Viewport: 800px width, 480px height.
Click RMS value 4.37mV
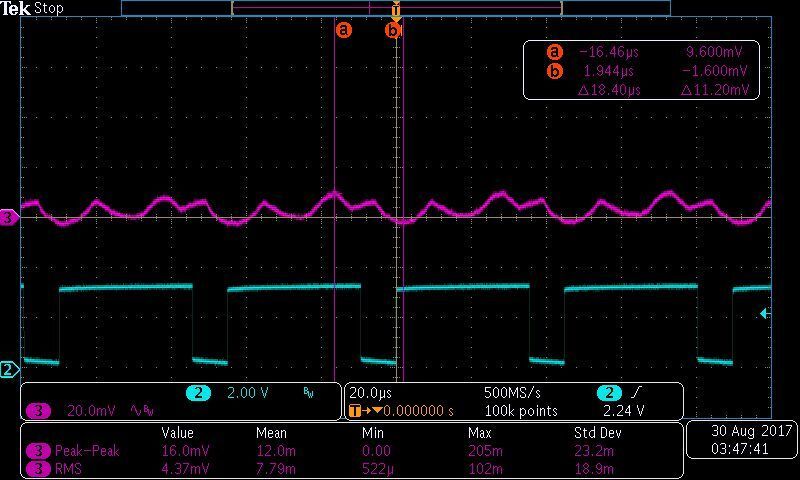pyautogui.click(x=185, y=469)
